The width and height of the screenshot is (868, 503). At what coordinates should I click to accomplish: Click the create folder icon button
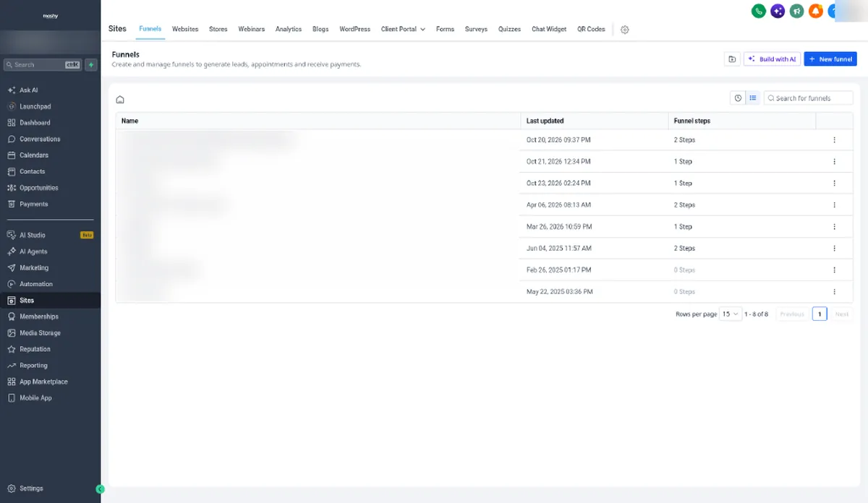(732, 59)
